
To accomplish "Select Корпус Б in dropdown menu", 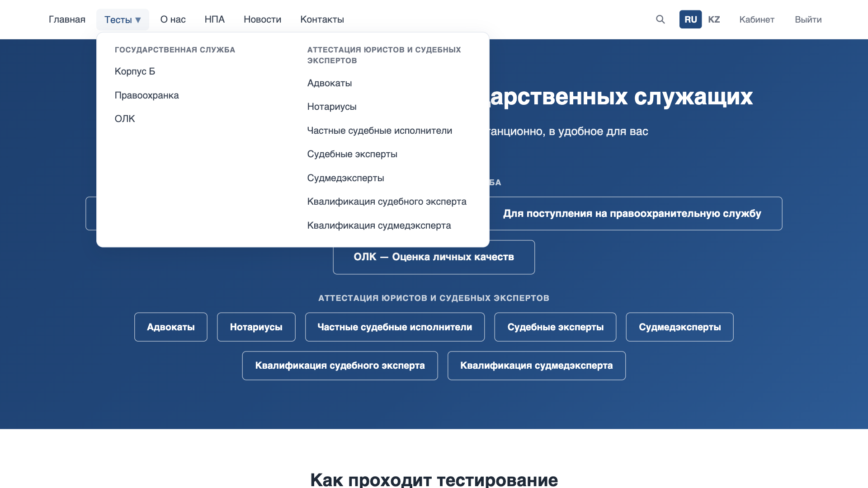I will 135,71.
